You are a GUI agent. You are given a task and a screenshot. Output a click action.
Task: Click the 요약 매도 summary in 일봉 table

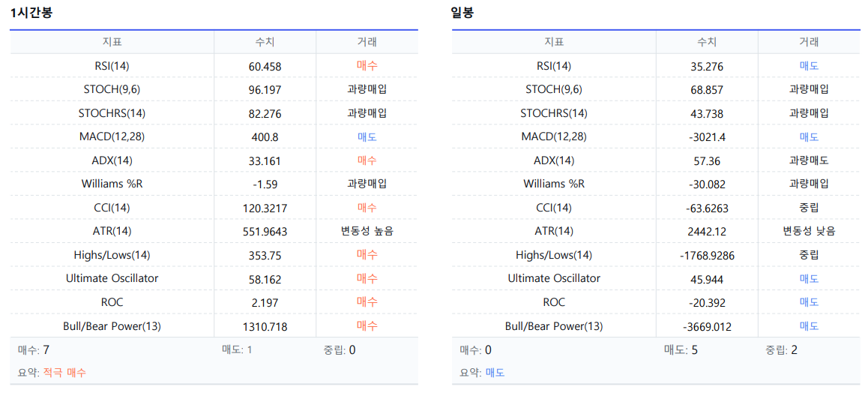pyautogui.click(x=482, y=373)
